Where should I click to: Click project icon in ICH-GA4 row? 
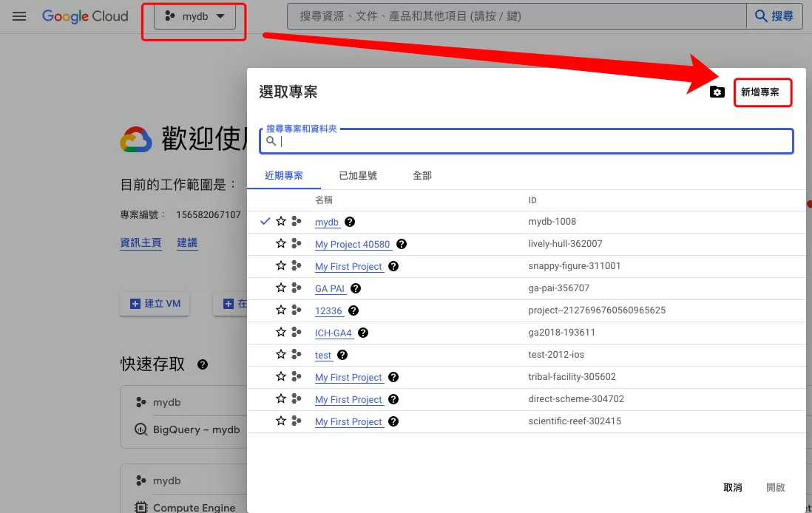[297, 333]
